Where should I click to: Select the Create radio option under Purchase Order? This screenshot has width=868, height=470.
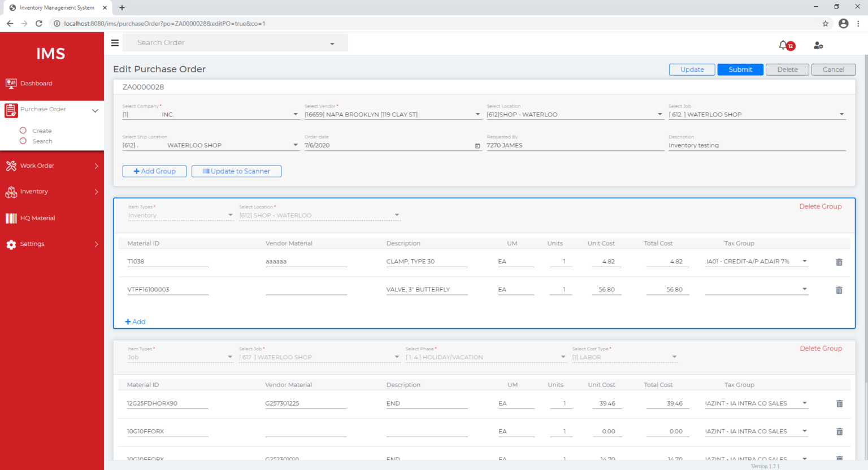(x=23, y=130)
